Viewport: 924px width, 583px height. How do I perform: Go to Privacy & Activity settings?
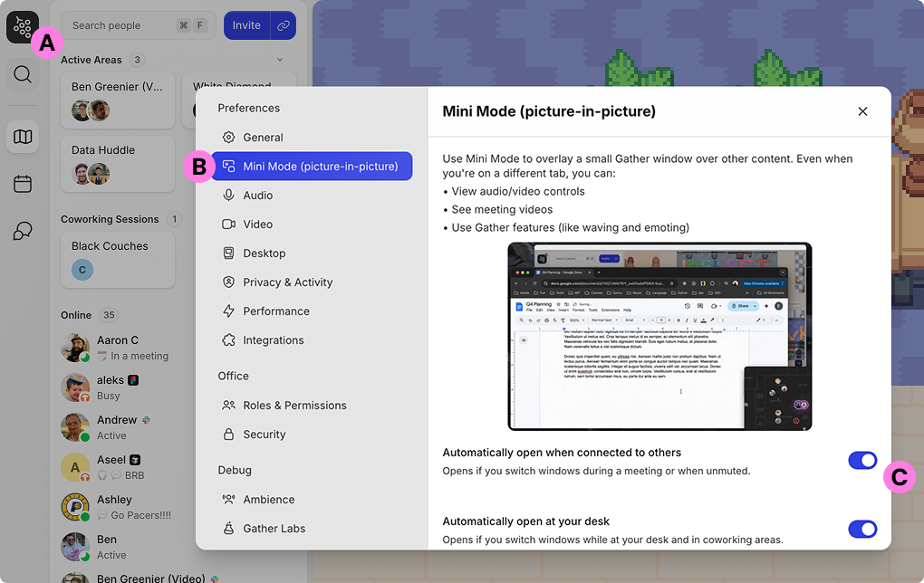coord(287,282)
